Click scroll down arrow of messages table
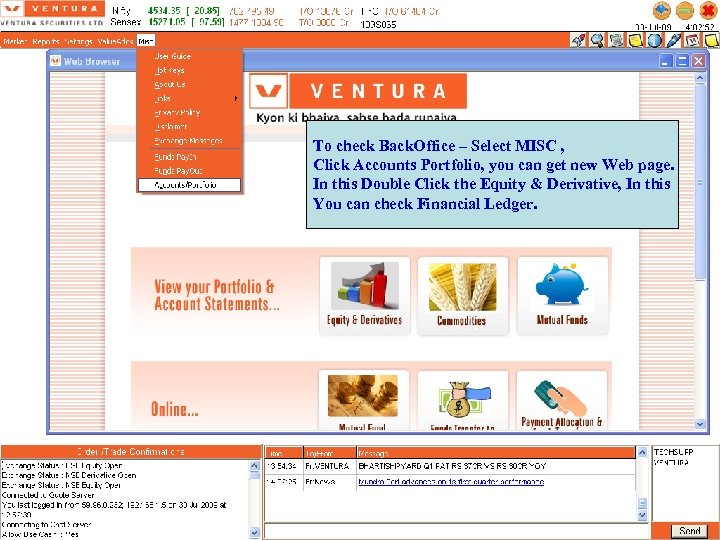720x540 pixels. (642, 516)
